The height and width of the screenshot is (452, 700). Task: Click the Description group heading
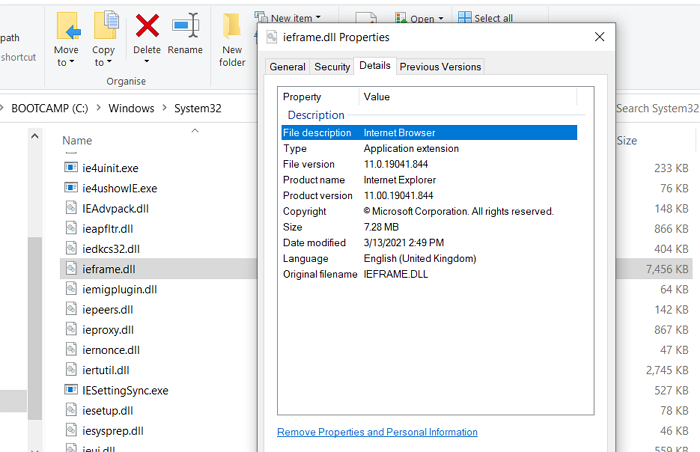316,115
